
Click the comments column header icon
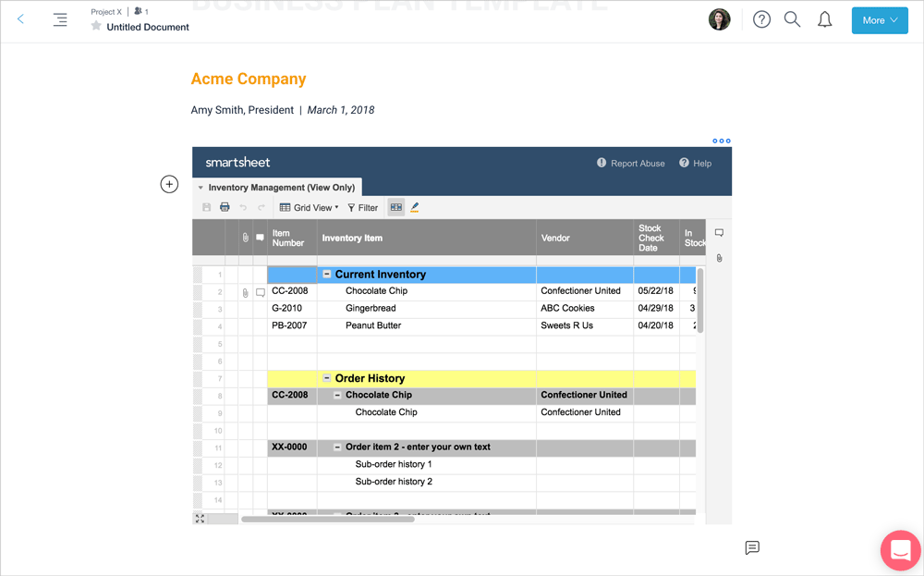(x=260, y=238)
